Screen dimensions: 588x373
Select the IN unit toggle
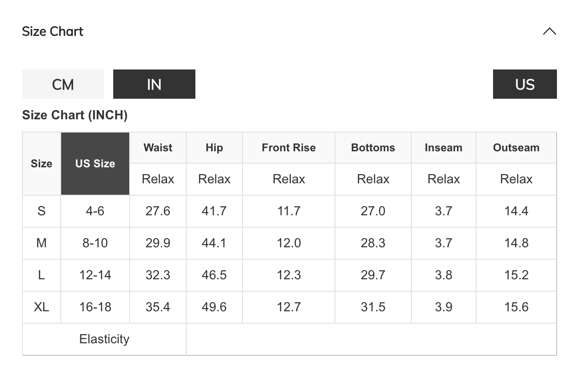[154, 84]
